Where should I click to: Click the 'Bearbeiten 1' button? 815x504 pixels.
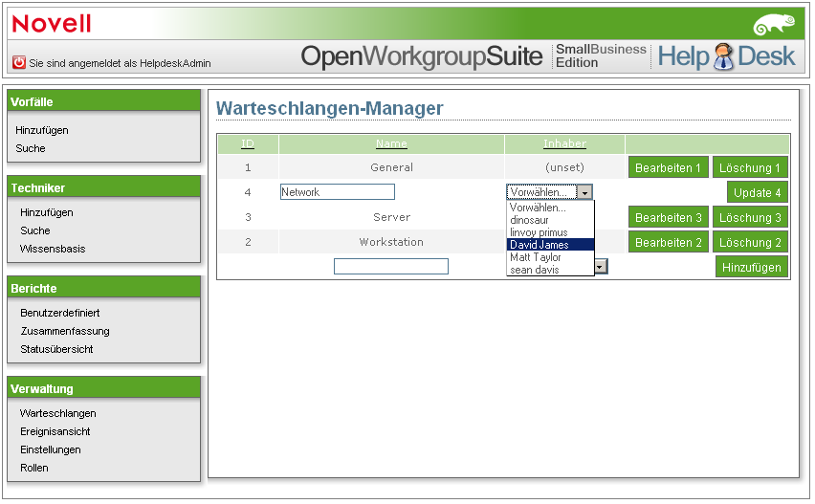coord(668,167)
